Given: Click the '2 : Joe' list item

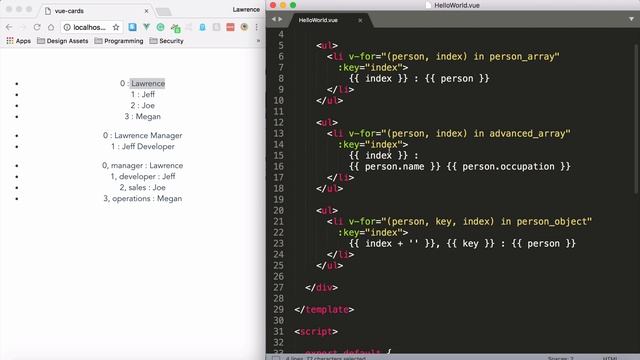Looking at the screenshot, I should 142,105.
